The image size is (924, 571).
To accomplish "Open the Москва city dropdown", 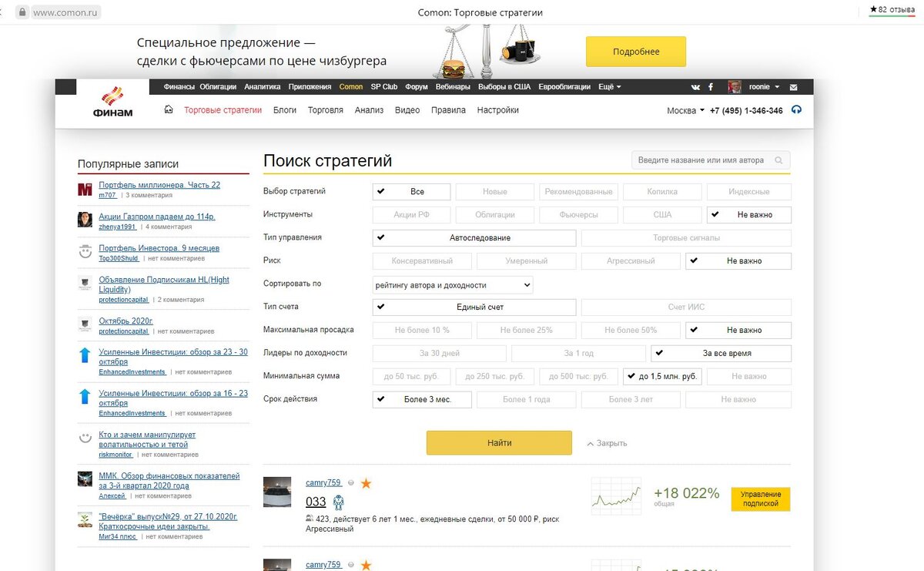I will click(x=685, y=111).
